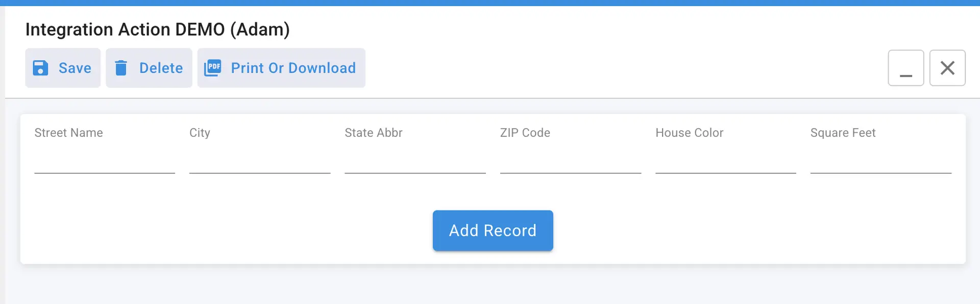Click the Add Record button
The height and width of the screenshot is (304, 980).
pyautogui.click(x=493, y=230)
